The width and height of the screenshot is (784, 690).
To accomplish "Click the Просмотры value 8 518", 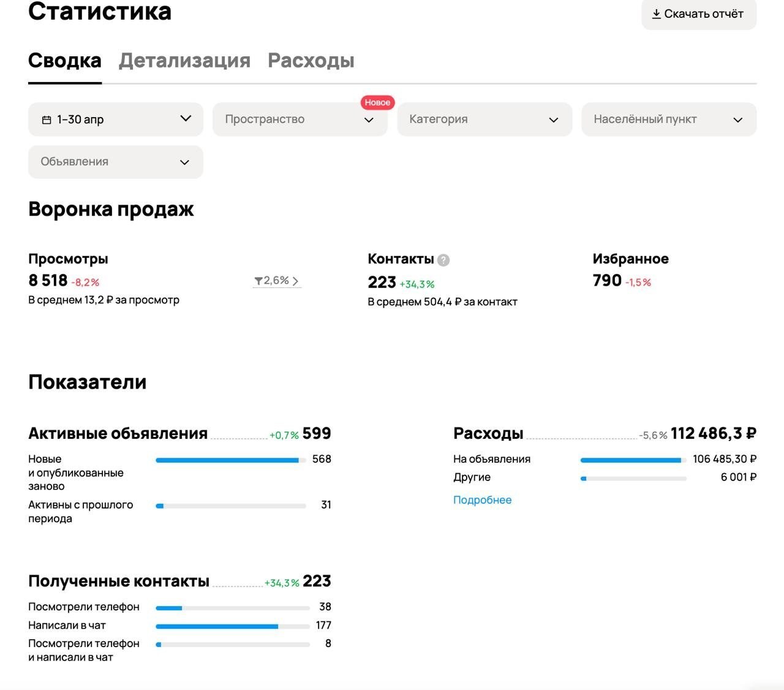I will pyautogui.click(x=48, y=281).
